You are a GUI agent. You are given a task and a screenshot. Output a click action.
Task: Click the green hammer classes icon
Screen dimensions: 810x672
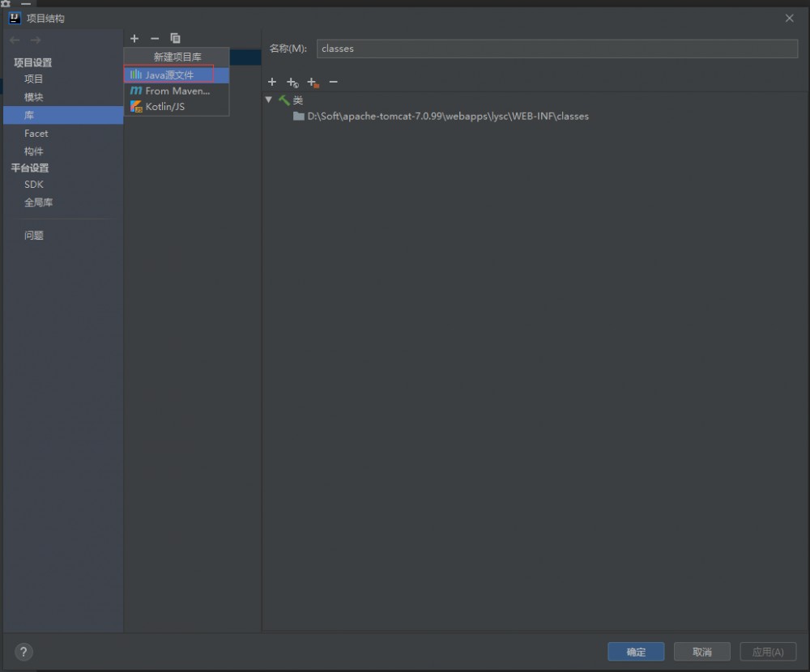click(284, 100)
